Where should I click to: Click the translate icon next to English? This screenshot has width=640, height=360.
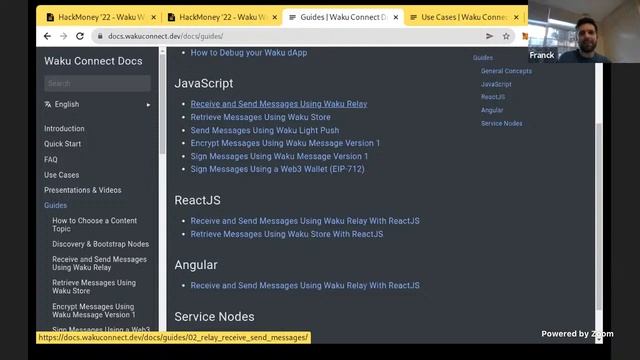point(48,104)
